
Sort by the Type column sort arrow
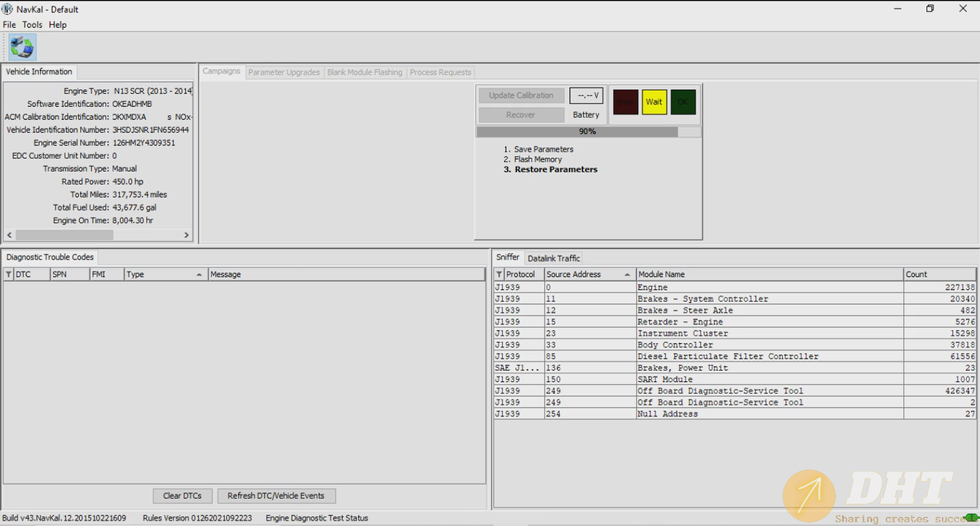tap(199, 275)
